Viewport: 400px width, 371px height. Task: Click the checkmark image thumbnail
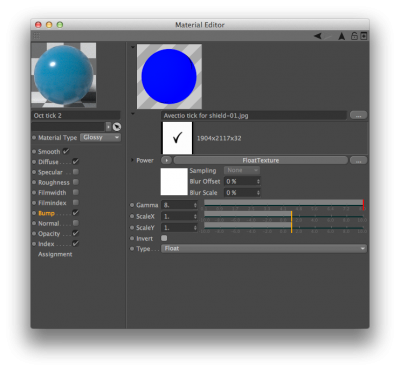[177, 138]
